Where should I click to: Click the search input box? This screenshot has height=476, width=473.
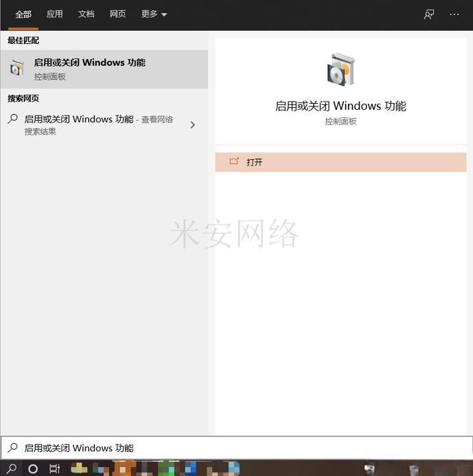click(237, 448)
